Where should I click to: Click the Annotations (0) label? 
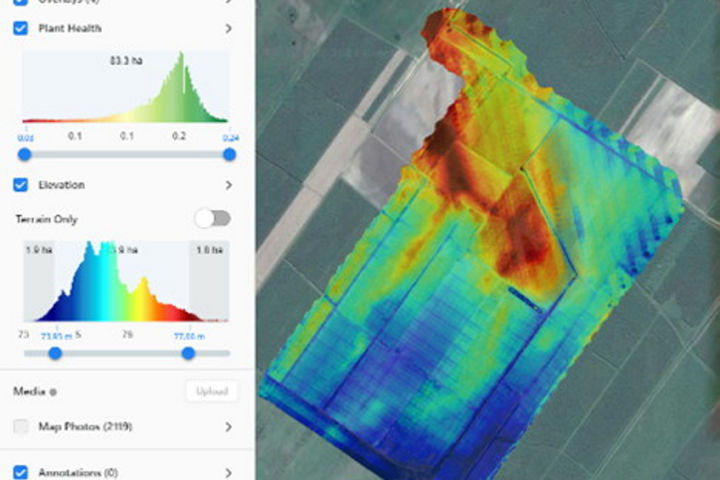point(78,473)
